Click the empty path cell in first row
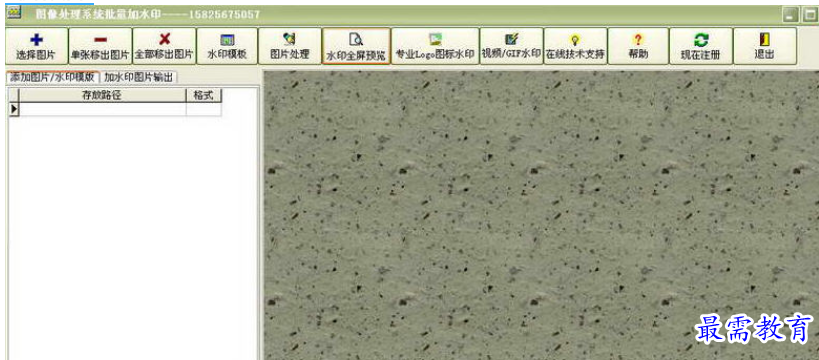The height and width of the screenshot is (360, 819). point(102,109)
